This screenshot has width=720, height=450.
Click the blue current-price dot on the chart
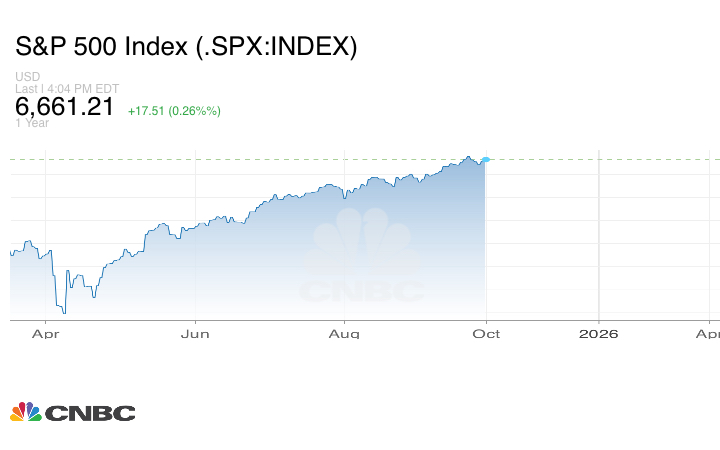click(x=486, y=160)
